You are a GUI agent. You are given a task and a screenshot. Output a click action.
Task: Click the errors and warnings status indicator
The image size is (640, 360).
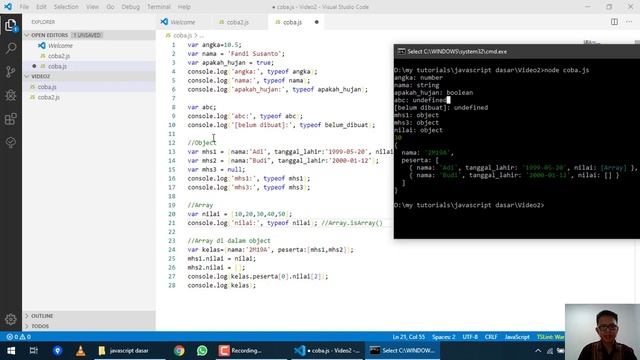(x=19, y=337)
